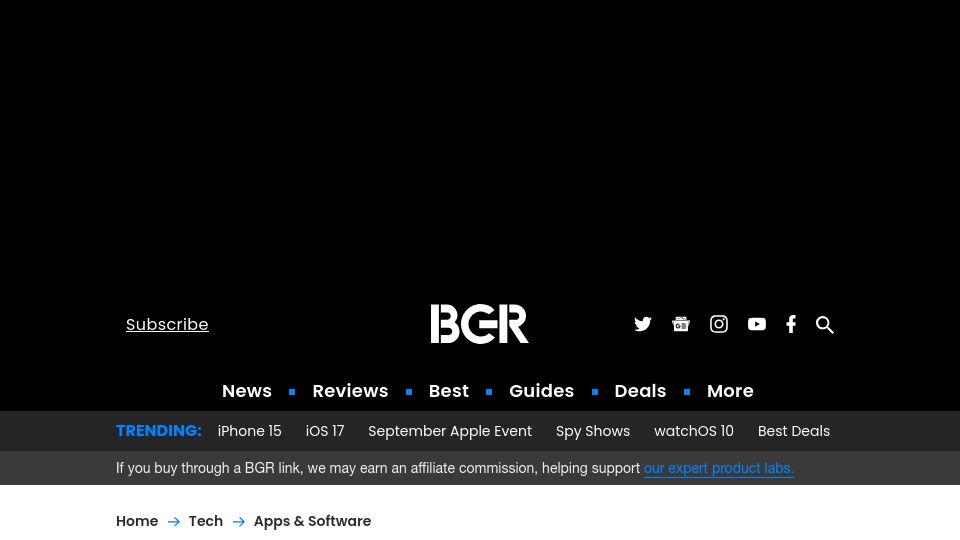Open trending topic iOS 17
The height and width of the screenshot is (540, 960).
(x=325, y=431)
